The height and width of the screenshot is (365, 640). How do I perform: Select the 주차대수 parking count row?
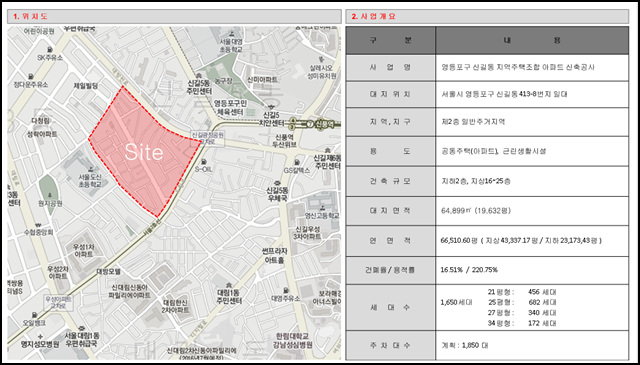pos(487,345)
